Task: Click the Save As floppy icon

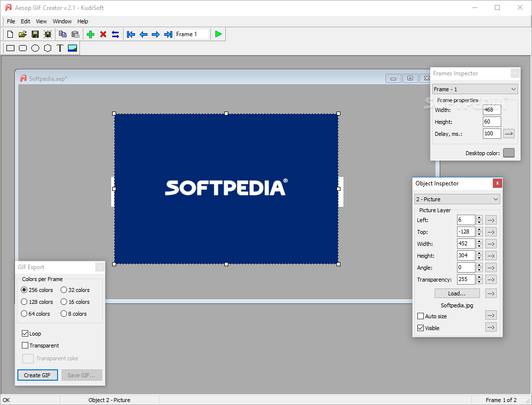Action: [x=48, y=34]
